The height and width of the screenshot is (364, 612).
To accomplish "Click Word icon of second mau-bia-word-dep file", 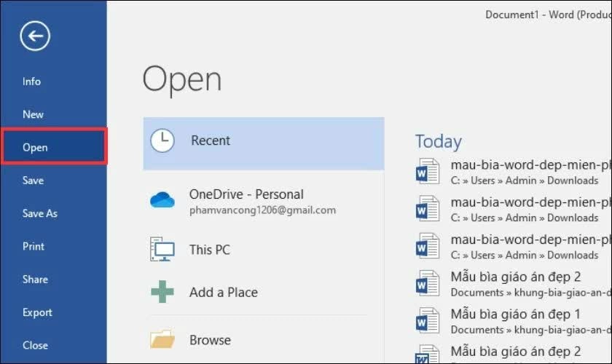I will click(x=428, y=208).
